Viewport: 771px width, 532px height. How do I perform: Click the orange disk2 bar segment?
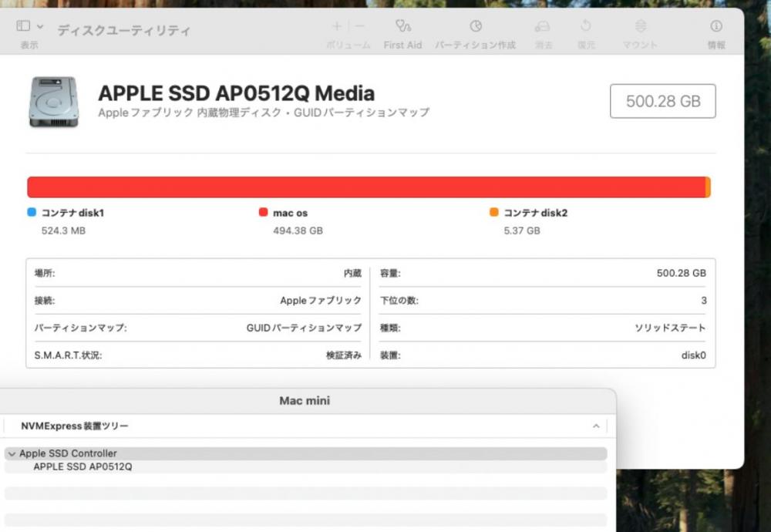(x=708, y=187)
